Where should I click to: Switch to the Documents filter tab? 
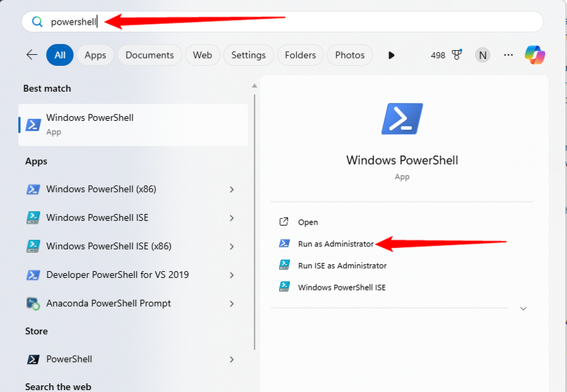150,55
